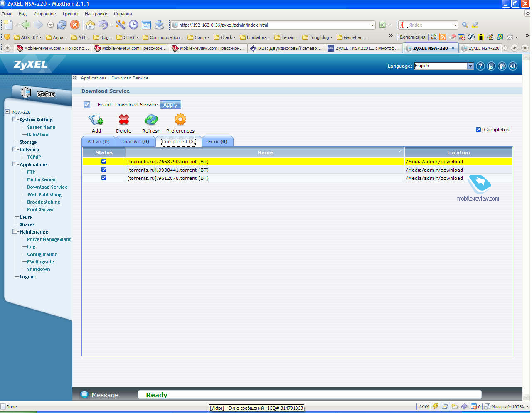Open FW Upgrade in sidebar
The width and height of the screenshot is (532, 413).
(x=41, y=262)
